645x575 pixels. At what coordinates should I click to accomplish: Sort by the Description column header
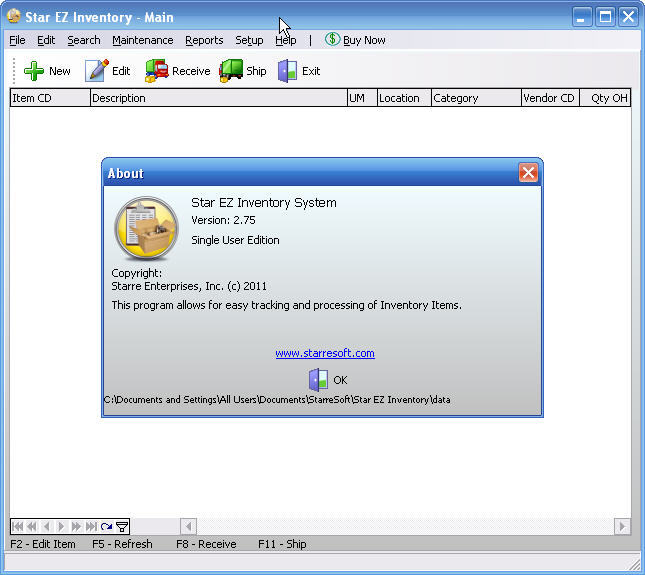pyautogui.click(x=219, y=98)
